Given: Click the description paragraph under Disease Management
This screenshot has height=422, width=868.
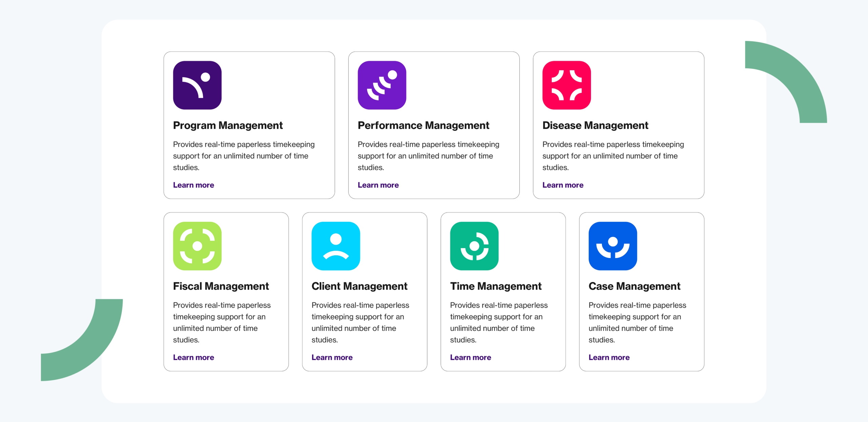Looking at the screenshot, I should pos(613,156).
